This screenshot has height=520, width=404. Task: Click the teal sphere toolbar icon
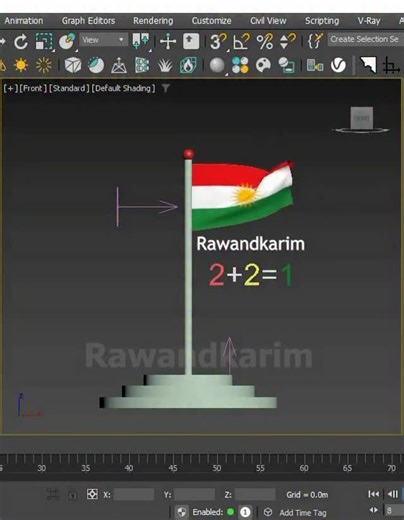point(96,65)
